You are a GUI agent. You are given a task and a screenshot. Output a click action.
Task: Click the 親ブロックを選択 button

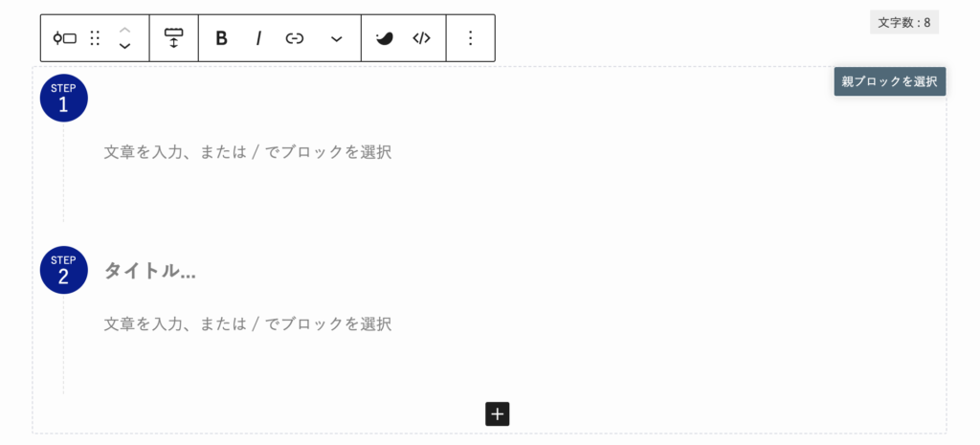(889, 81)
